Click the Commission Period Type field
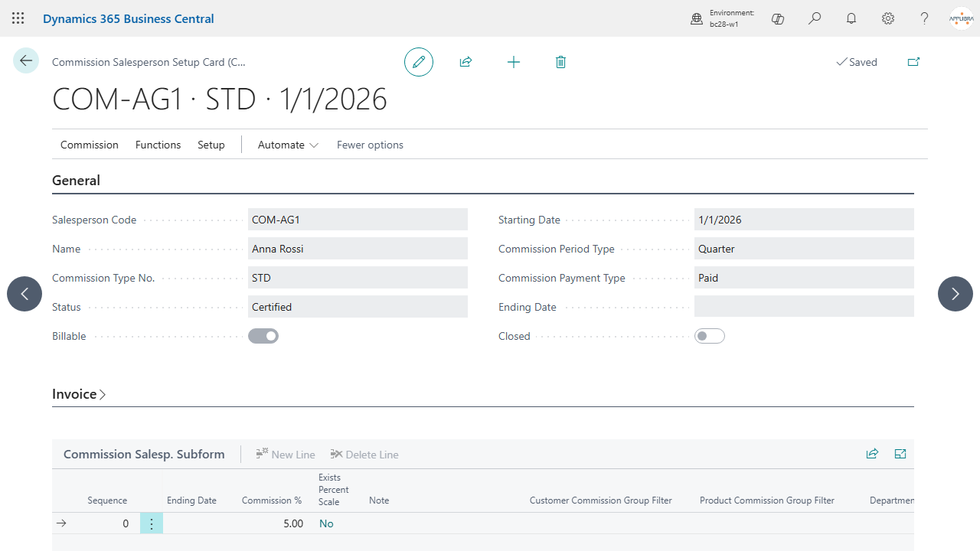The height and width of the screenshot is (551, 980). point(804,249)
